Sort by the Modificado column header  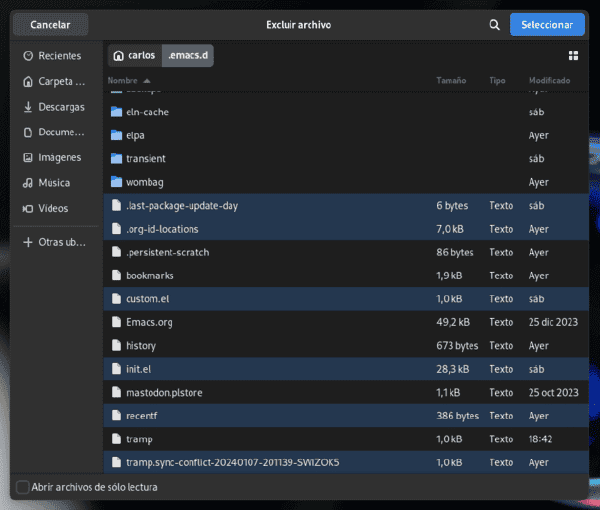549,81
